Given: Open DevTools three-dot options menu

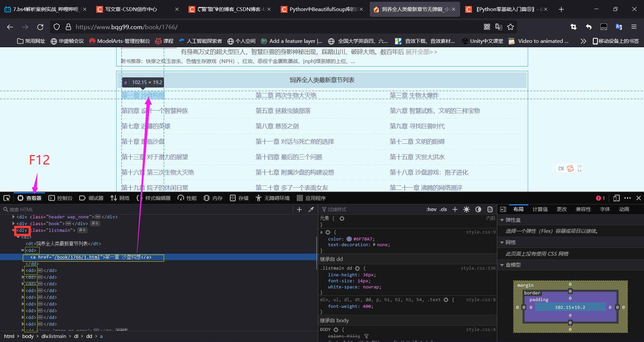Looking at the screenshot, I should pos(628,198).
